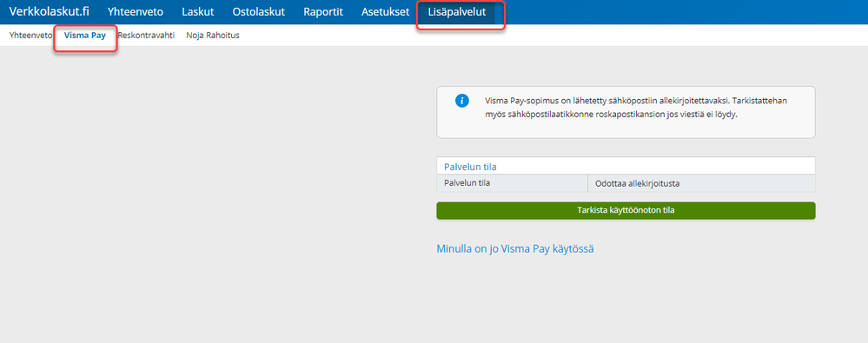The image size is (868, 343).
Task: Go to Ostolaskut
Action: click(x=259, y=11)
